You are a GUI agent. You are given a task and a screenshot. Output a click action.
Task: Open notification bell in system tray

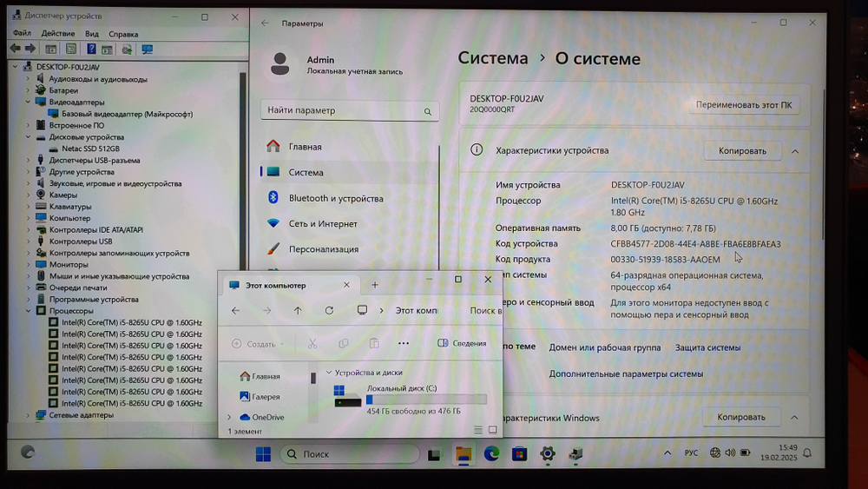point(807,453)
